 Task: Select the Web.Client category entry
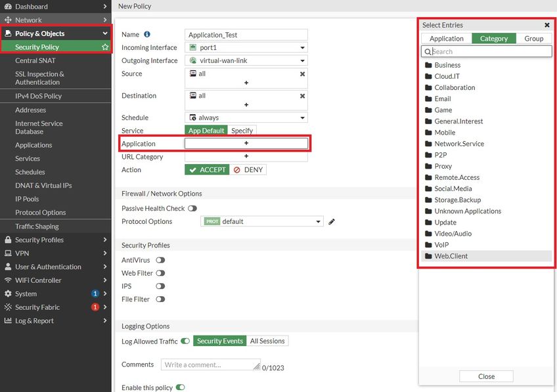[487, 256]
